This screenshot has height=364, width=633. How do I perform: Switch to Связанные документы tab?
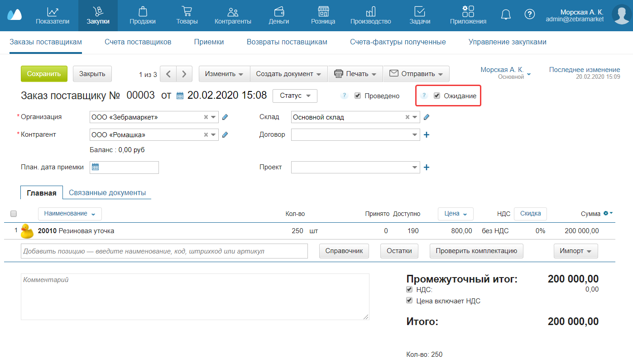[x=107, y=193]
